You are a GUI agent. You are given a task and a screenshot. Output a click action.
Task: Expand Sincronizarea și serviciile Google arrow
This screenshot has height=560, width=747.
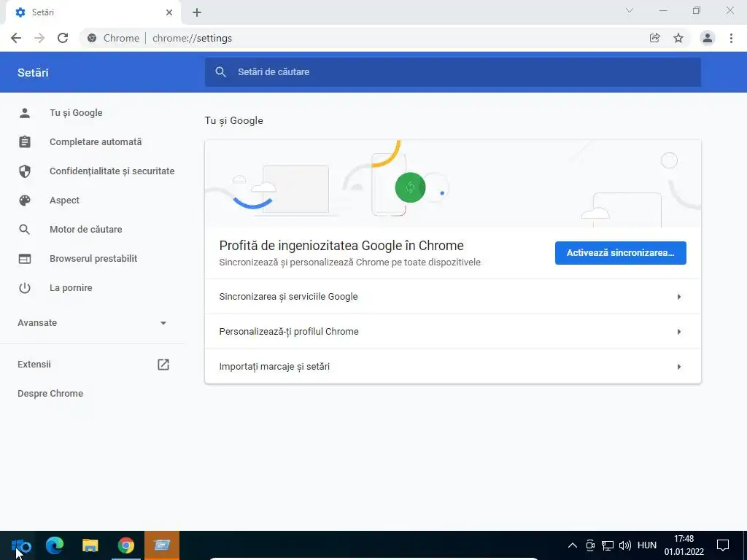[x=679, y=297]
